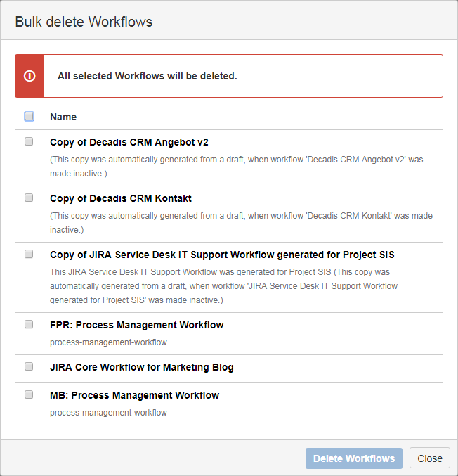458x476 pixels.
Task: Select JIRA Core Workflow for Marketing Blog name
Action: point(142,367)
